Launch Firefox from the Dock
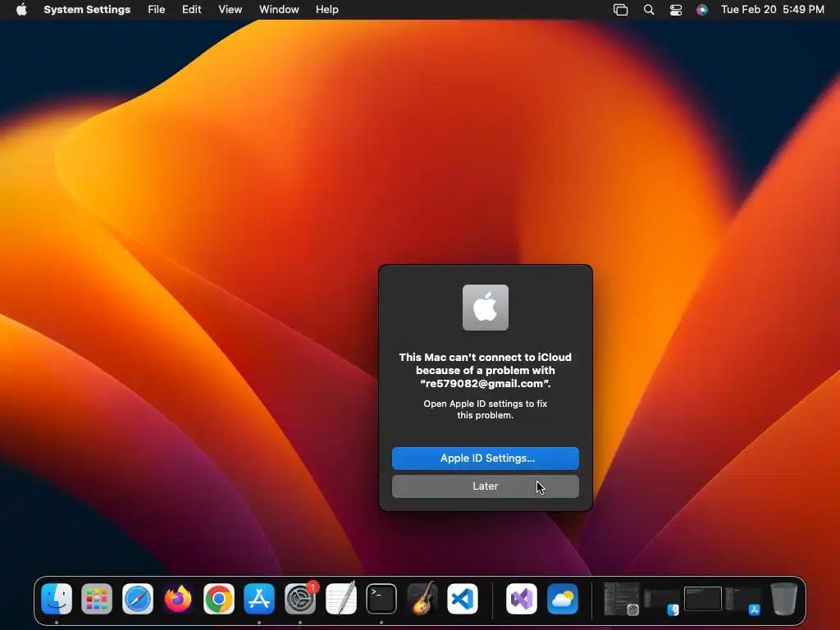Screen dimensions: 840x630 point(178,598)
